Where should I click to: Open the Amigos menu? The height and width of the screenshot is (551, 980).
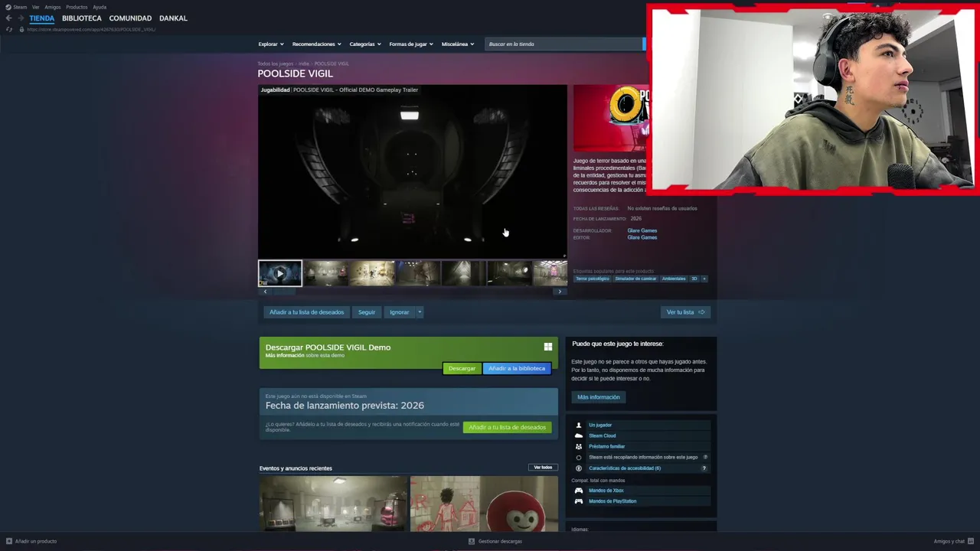pos(53,7)
